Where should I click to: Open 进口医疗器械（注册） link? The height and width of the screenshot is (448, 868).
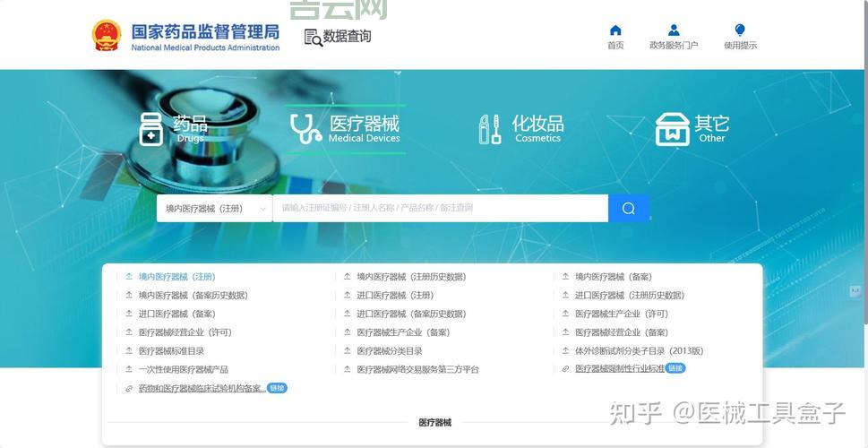click(395, 295)
